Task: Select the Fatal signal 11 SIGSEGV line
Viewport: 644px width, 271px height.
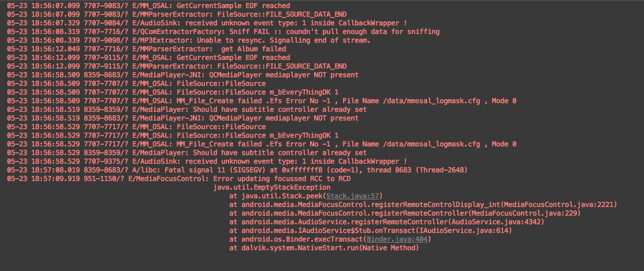Action: (x=237, y=170)
